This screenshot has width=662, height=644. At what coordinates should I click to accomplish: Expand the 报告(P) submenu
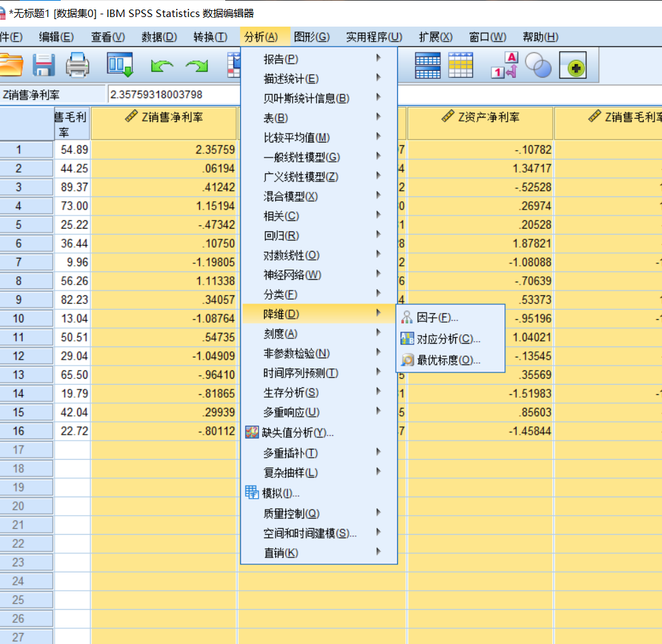pyautogui.click(x=319, y=59)
